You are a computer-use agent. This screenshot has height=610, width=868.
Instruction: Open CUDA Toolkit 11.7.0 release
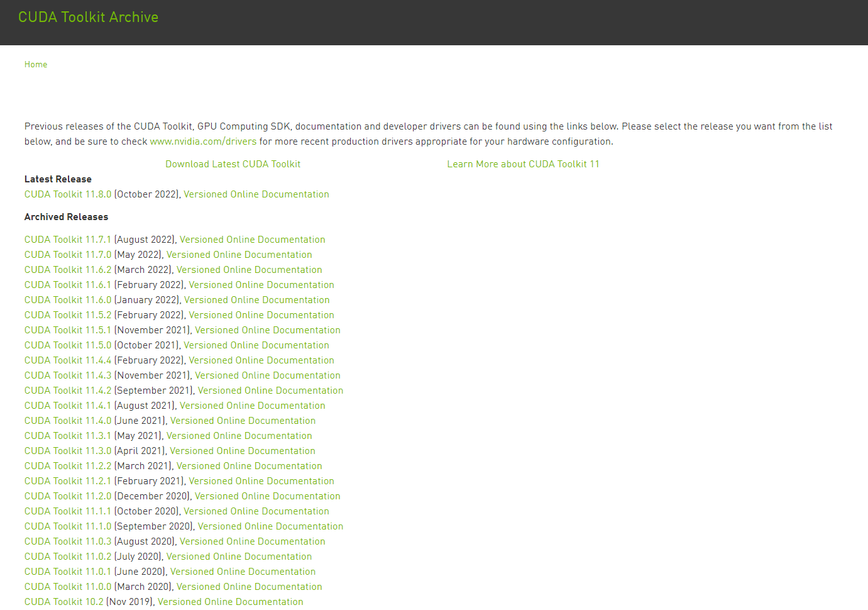(x=68, y=255)
